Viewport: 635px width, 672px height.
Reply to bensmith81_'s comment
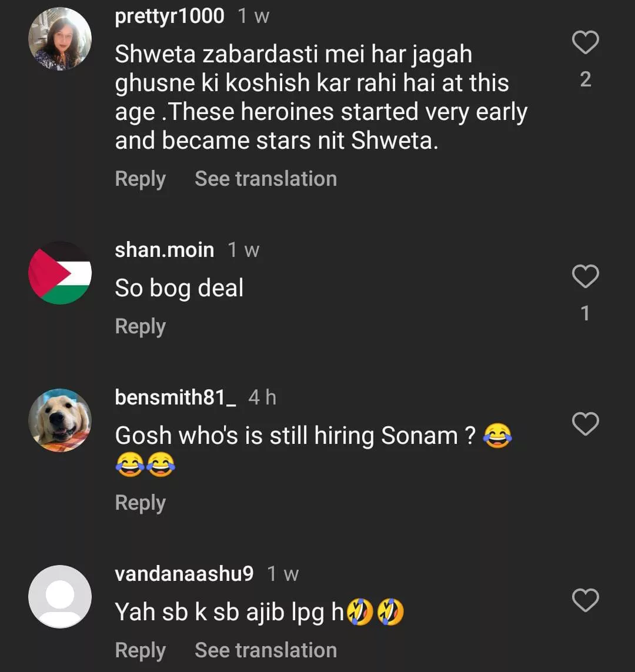click(x=140, y=503)
